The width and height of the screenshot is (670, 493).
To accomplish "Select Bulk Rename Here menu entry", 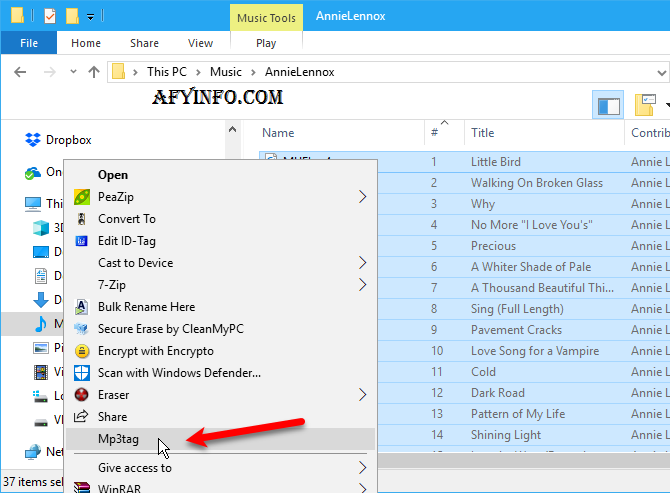I will [220, 307].
